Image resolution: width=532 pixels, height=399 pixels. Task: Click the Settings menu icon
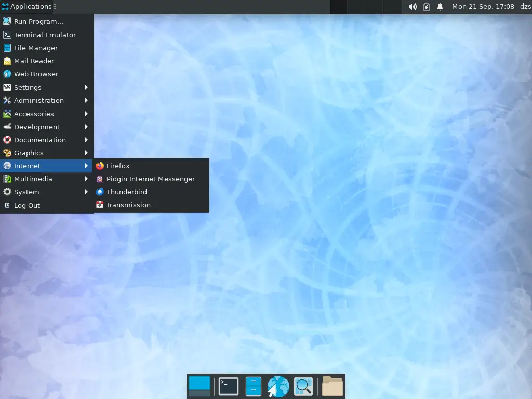point(7,87)
